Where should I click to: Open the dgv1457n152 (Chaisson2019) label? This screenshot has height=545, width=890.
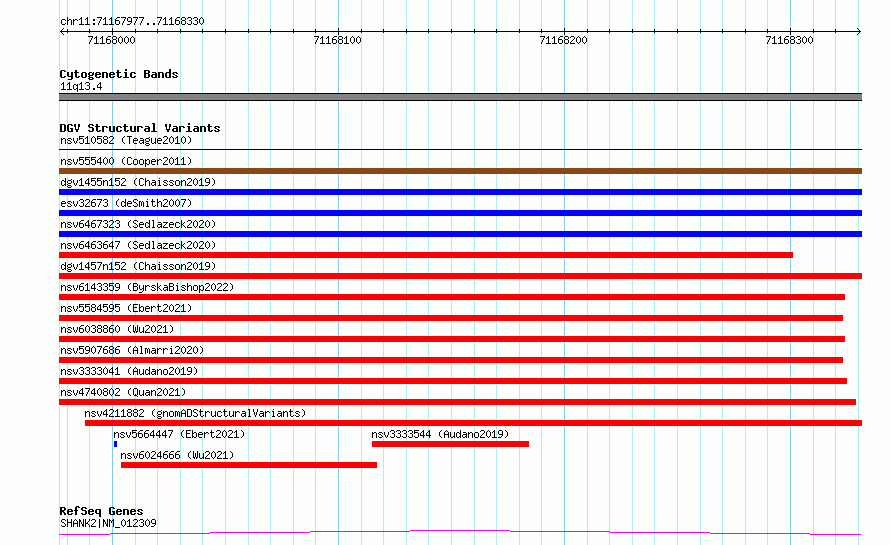(x=138, y=266)
